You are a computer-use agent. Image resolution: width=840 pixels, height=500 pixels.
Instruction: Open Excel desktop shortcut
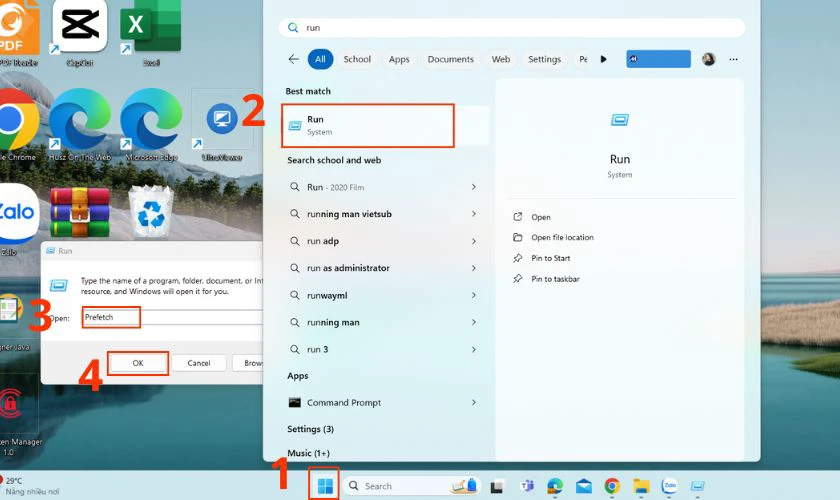coord(151,28)
